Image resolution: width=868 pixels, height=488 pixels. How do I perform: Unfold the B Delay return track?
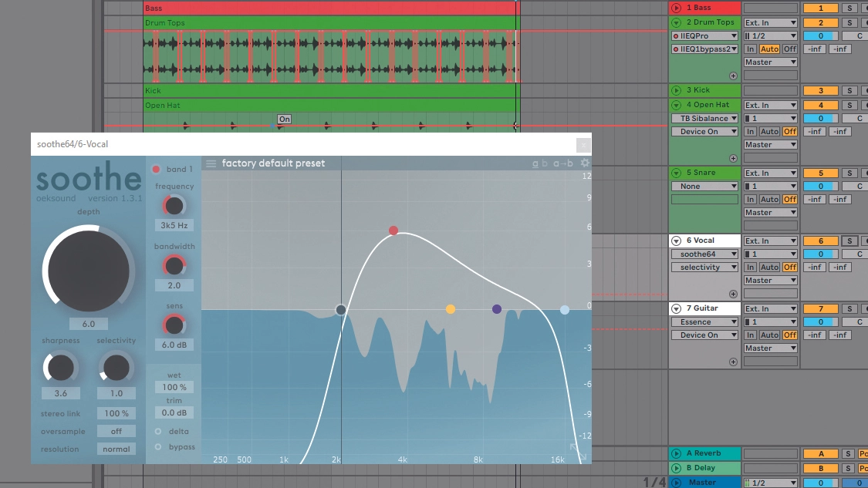[x=676, y=468]
